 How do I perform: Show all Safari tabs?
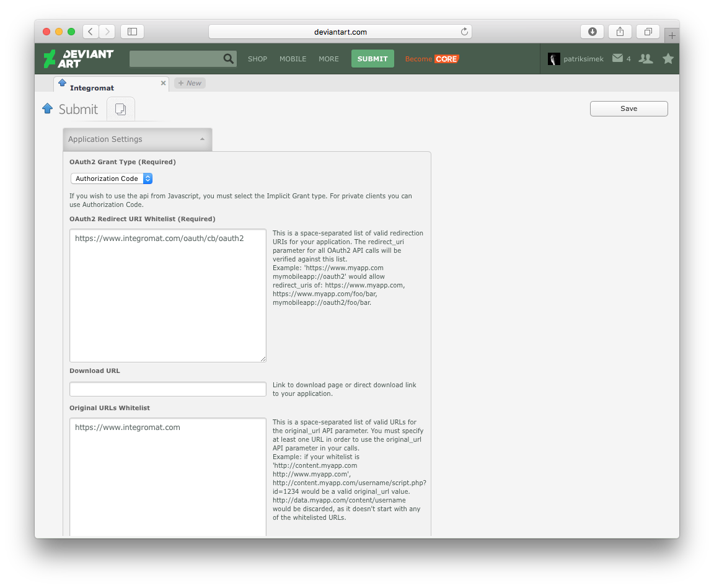[x=648, y=32]
